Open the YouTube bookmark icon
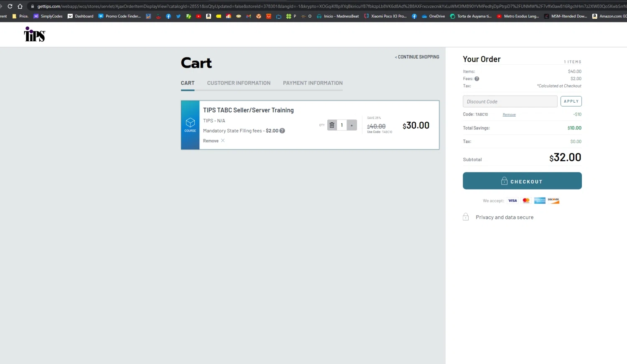 199,16
